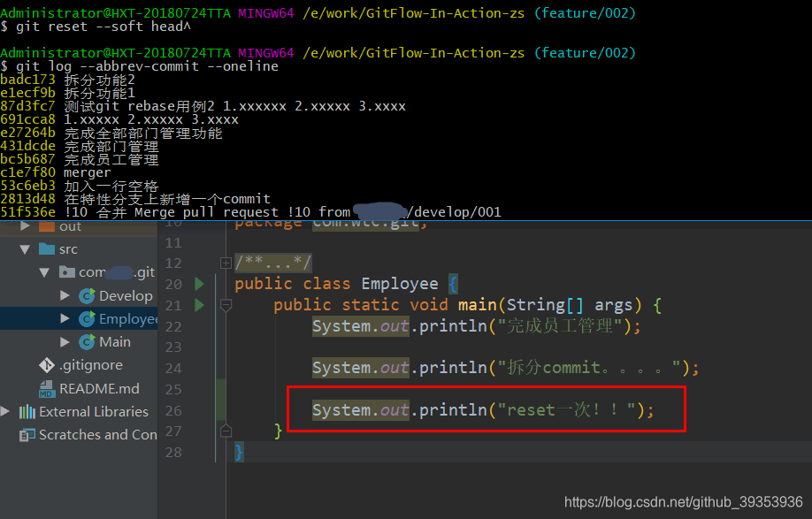
Task: Click the .gitignore file icon
Action: coord(47,365)
